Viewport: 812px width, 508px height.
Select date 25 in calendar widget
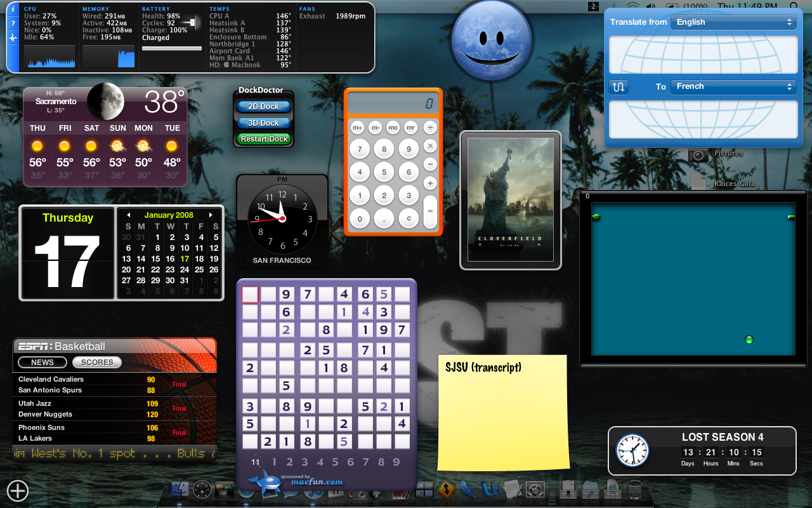pyautogui.click(x=200, y=269)
